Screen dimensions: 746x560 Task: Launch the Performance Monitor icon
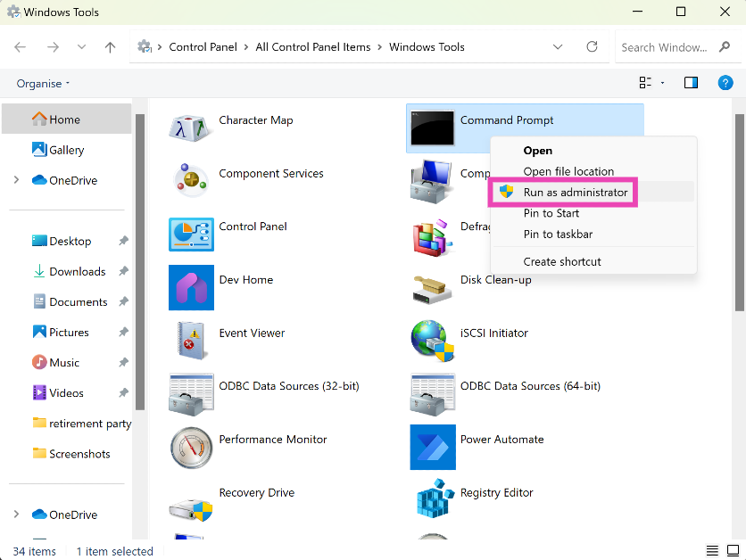(191, 446)
